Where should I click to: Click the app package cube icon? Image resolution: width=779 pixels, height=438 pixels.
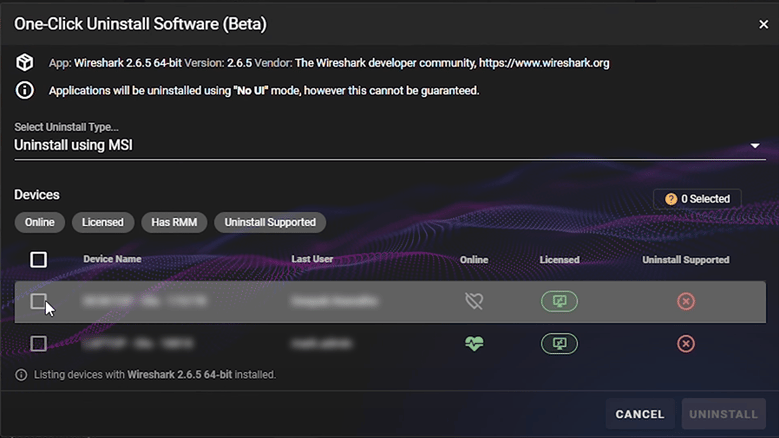click(x=25, y=63)
